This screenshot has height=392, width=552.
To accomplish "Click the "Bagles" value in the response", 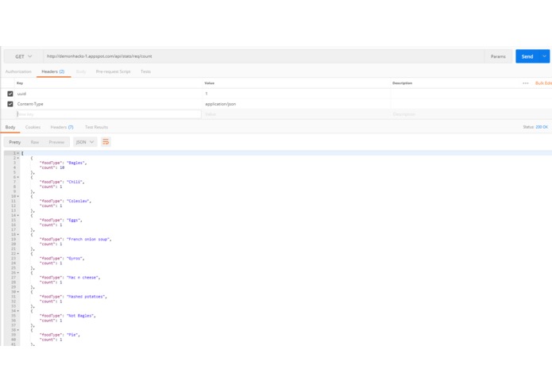I will click(75, 163).
